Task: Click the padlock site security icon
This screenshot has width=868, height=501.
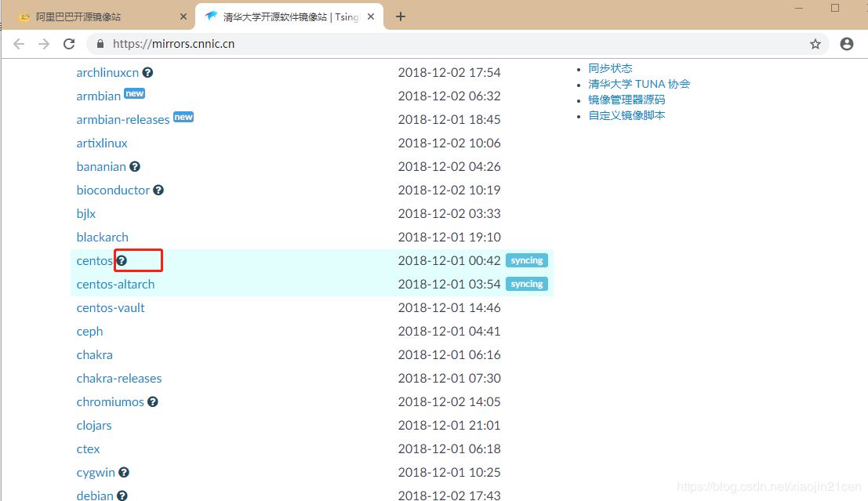Action: click(x=100, y=44)
